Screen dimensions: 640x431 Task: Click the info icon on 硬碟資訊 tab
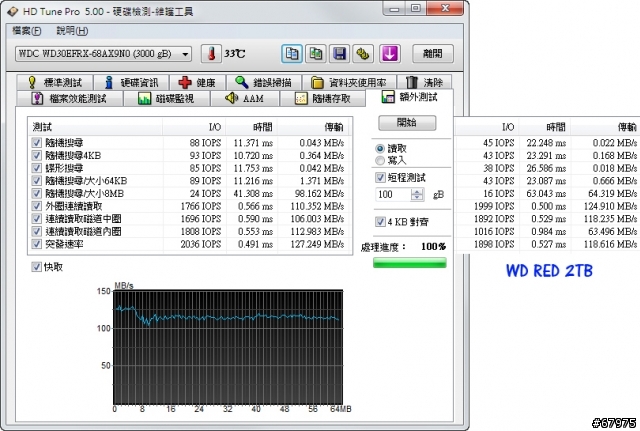pyautogui.click(x=109, y=82)
